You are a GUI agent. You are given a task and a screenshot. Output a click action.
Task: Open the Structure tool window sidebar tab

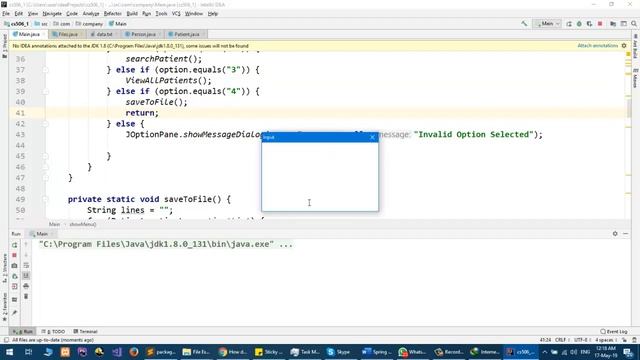(4, 268)
